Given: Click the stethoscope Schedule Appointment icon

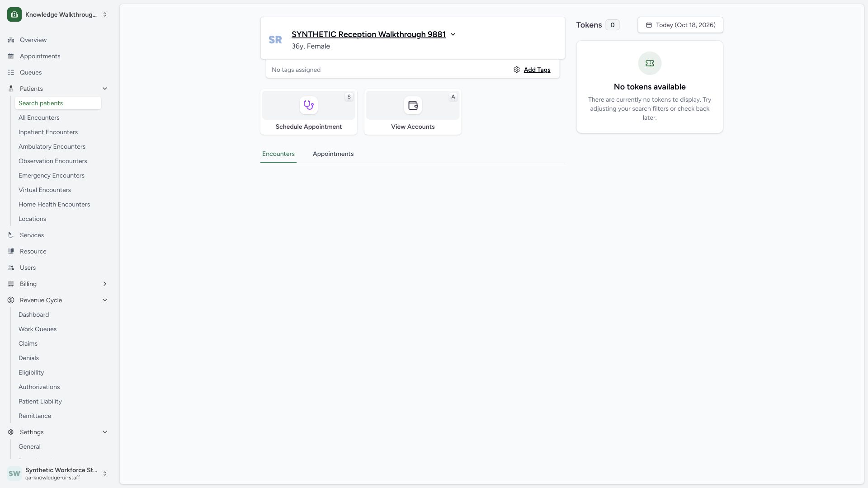Looking at the screenshot, I should click(309, 105).
